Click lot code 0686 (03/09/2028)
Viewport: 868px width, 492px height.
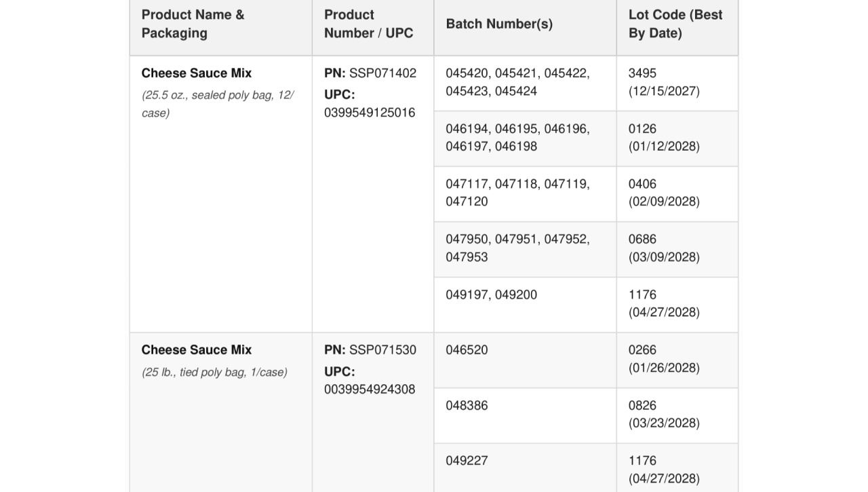tap(664, 248)
